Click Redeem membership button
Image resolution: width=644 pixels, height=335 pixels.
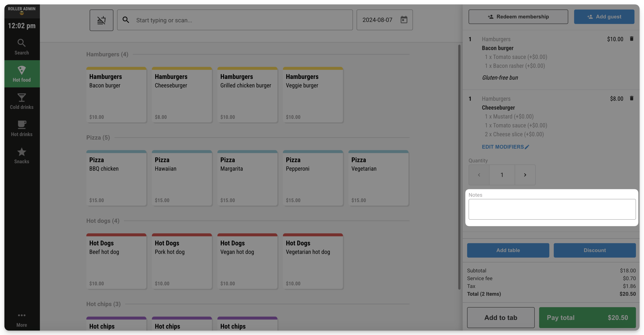[x=518, y=17]
